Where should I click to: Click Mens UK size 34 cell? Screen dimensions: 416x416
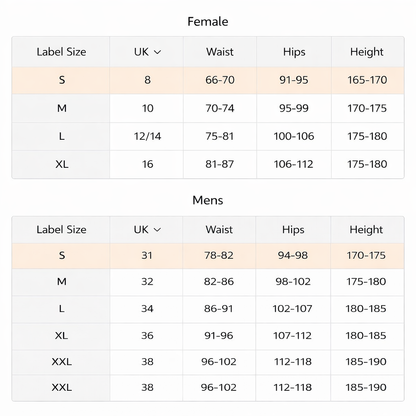147,309
